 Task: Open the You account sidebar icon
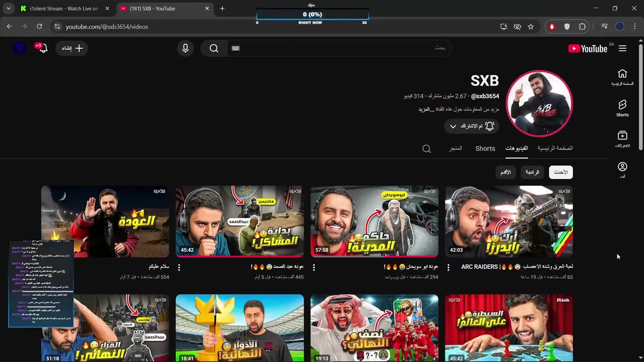pos(622,170)
